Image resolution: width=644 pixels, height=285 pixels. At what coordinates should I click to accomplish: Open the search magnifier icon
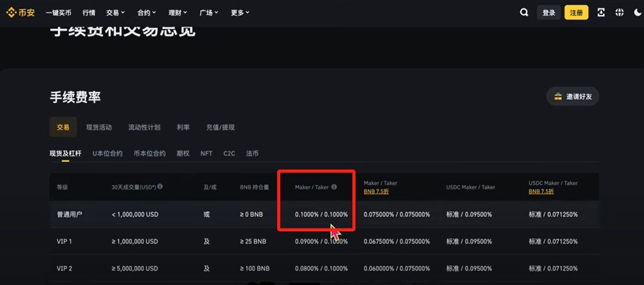tap(524, 13)
